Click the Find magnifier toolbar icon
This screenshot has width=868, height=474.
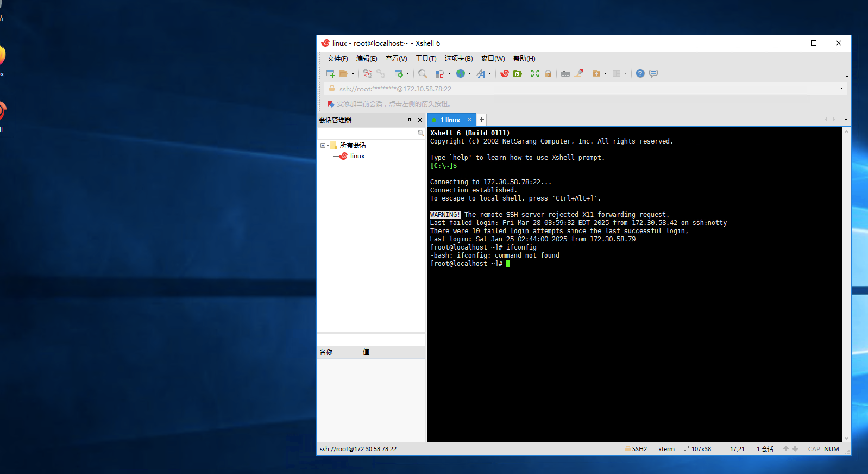[423, 73]
